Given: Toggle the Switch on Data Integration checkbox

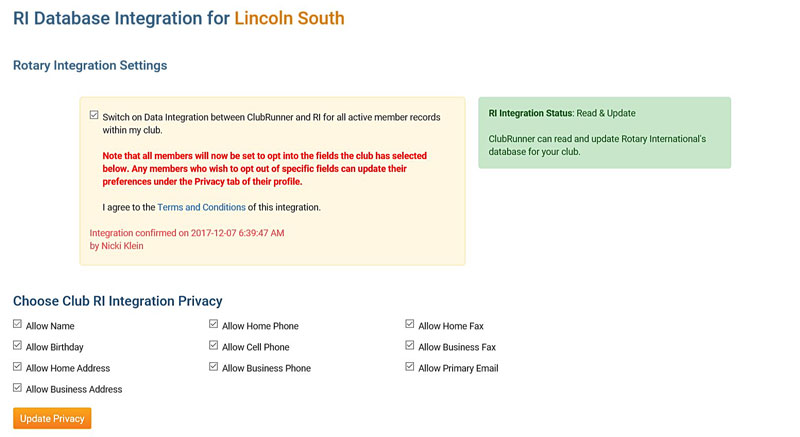Looking at the screenshot, I should click(x=94, y=116).
